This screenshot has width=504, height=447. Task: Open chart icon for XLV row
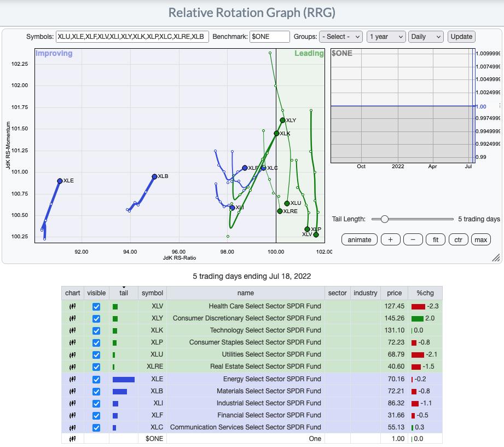pos(73,306)
